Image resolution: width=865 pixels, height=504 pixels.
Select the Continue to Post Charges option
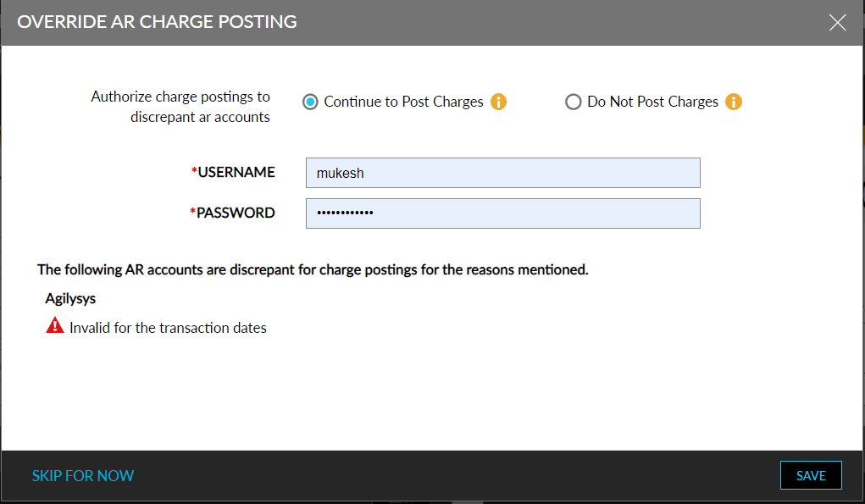point(309,101)
